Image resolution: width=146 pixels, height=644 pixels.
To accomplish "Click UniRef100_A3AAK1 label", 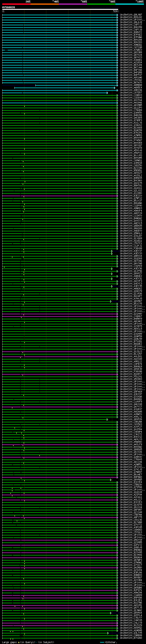I will pos(131,60).
